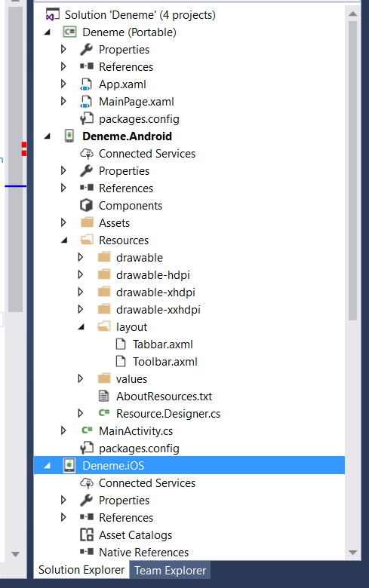Viewport: 369px width, 588px height.
Task: Click the Asset Catalogs icon
Action: coord(87,534)
